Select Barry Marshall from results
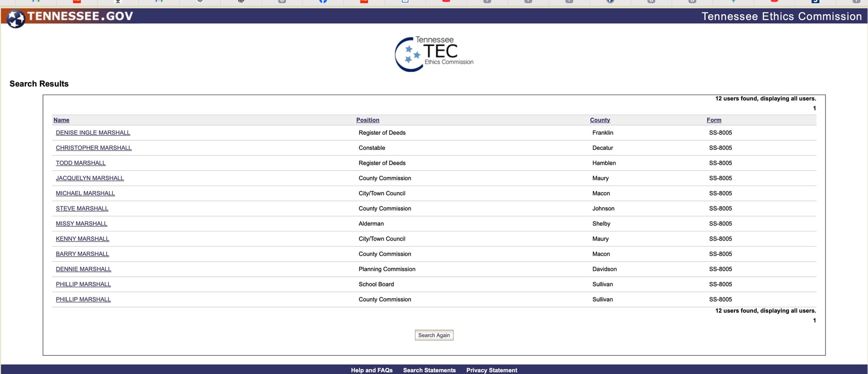Screen dimensions: 868x374 tap(82, 254)
